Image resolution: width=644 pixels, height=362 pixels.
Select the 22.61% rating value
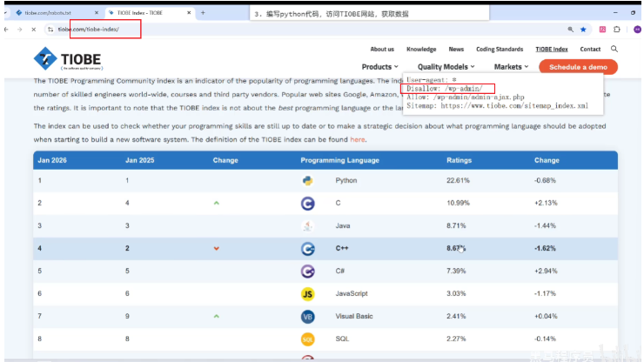[x=458, y=180]
